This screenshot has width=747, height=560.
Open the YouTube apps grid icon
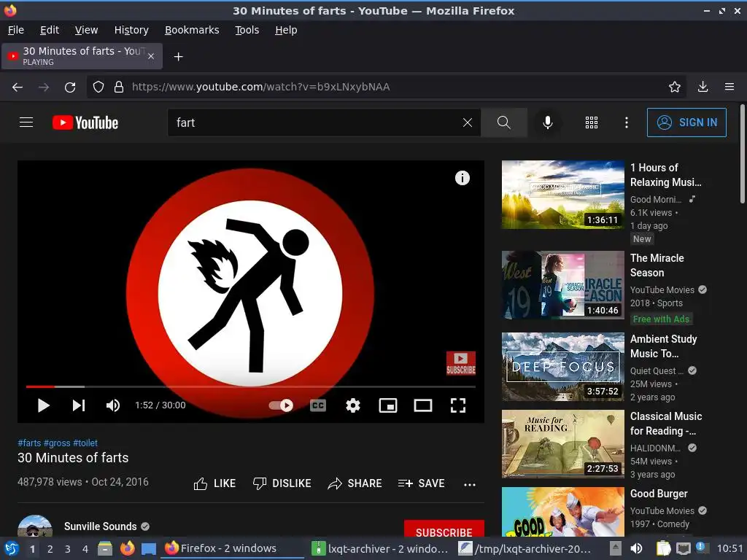click(x=591, y=122)
